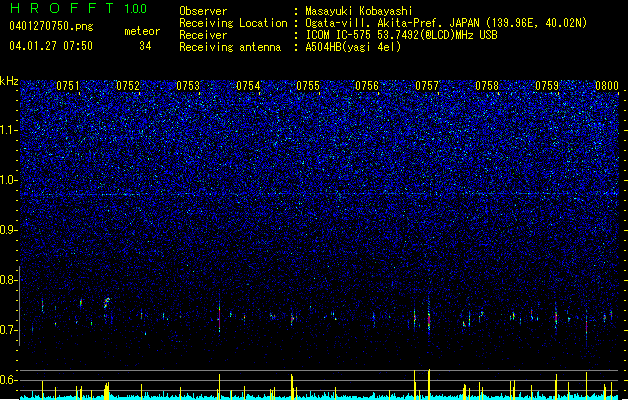Click the 0.6 kHz axis label
The width and height of the screenshot is (629, 400).
9,380
